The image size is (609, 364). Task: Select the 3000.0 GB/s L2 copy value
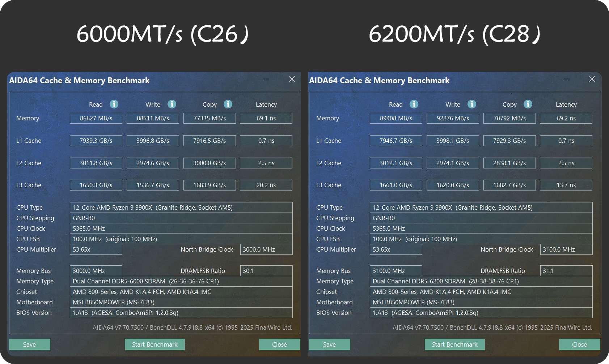[210, 163]
